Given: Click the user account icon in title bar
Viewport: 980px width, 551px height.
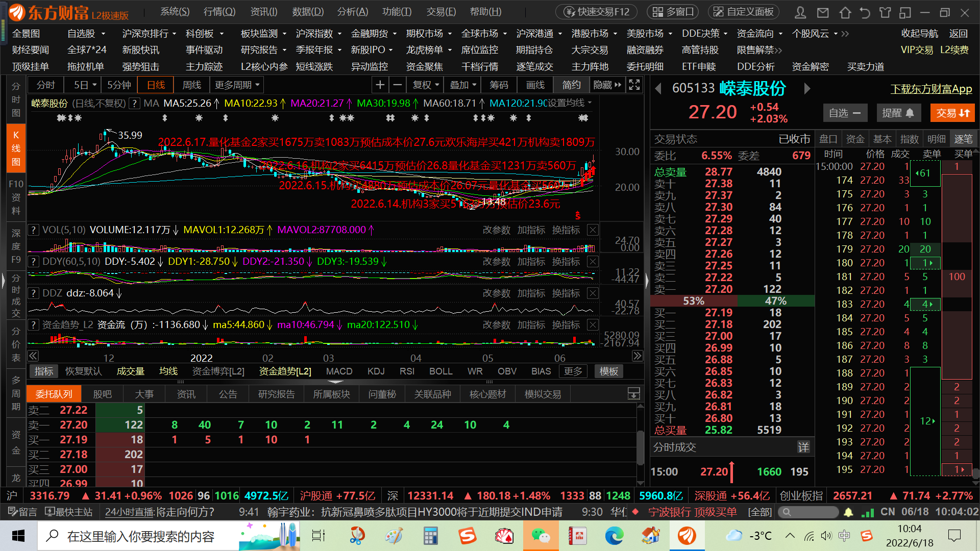Looking at the screenshot, I should tap(800, 12).
